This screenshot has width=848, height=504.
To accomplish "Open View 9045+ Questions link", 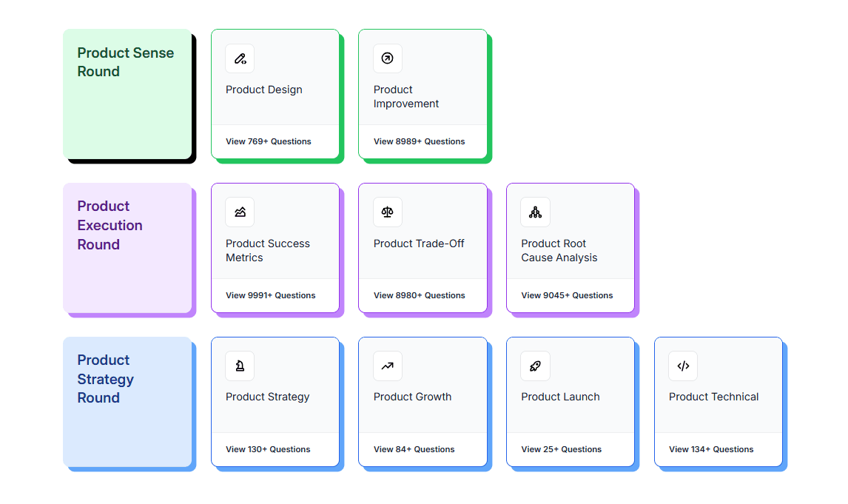I will click(567, 295).
